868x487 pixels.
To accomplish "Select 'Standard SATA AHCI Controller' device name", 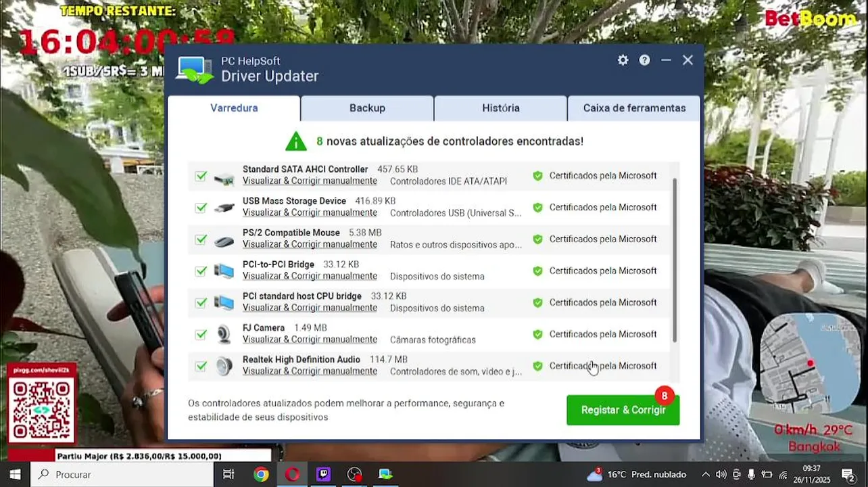I will (x=305, y=170).
